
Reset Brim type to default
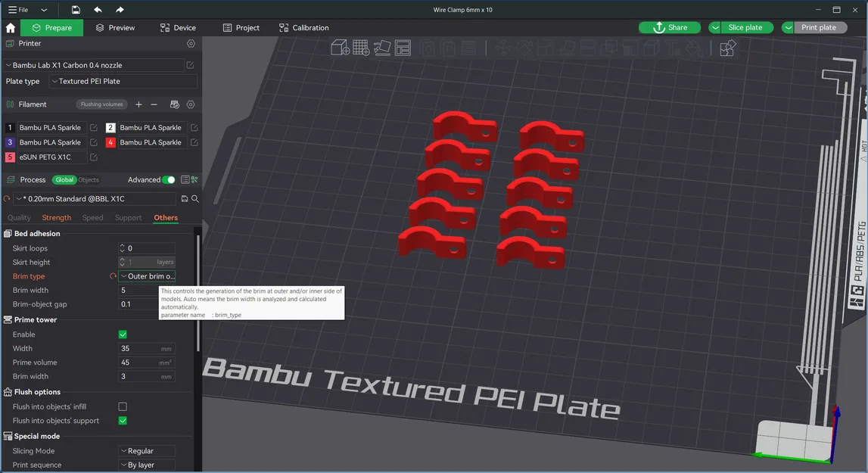click(x=113, y=275)
